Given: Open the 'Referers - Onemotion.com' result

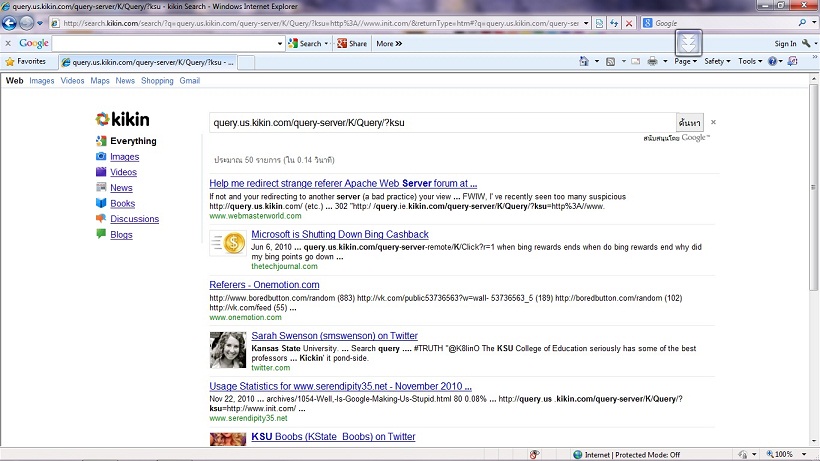Looking at the screenshot, I should pyautogui.click(x=264, y=285).
